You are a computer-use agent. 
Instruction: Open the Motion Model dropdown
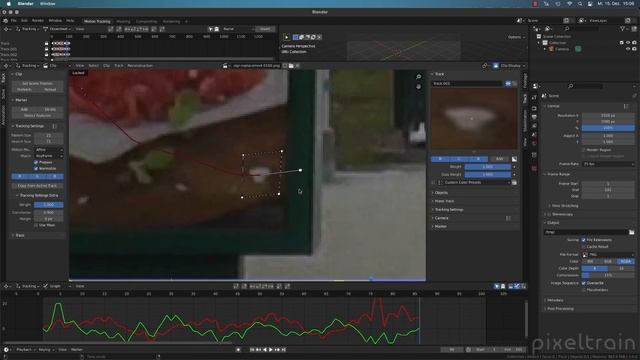(49, 150)
